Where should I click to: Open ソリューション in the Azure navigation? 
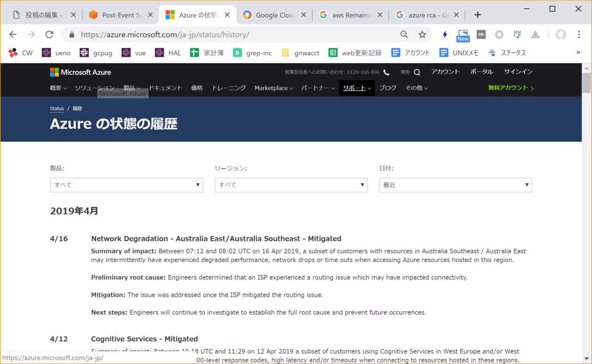pos(94,88)
